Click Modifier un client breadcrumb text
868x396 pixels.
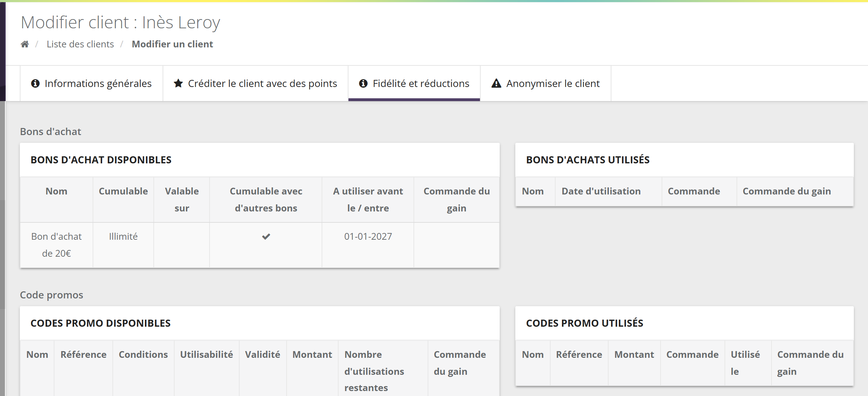[x=172, y=44]
